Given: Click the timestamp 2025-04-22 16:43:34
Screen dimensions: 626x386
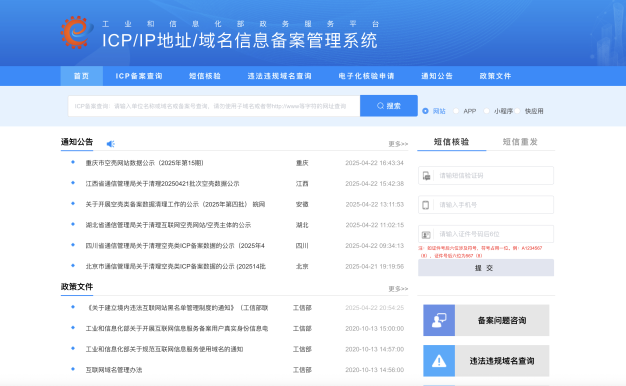Looking at the screenshot, I should [x=374, y=163].
